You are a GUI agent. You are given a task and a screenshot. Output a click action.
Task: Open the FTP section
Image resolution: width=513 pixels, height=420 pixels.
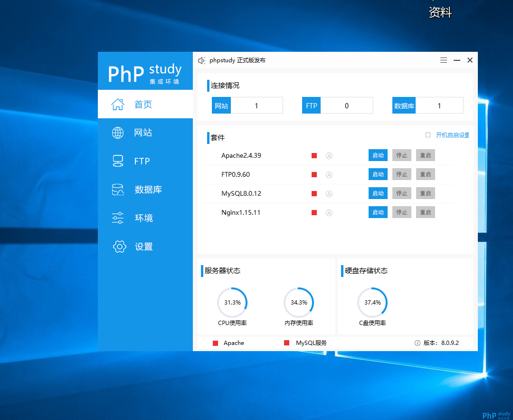point(145,161)
